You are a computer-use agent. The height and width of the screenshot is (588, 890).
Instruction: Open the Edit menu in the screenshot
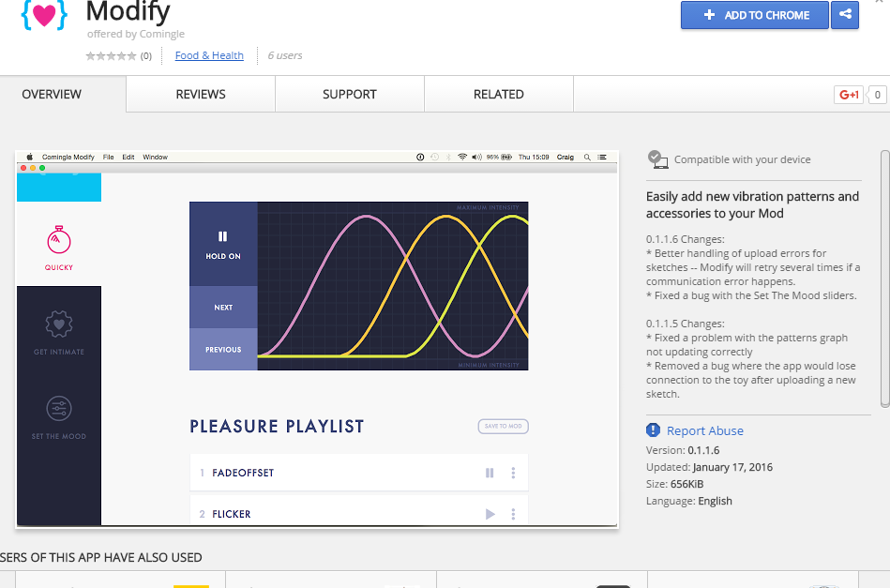[128, 158]
